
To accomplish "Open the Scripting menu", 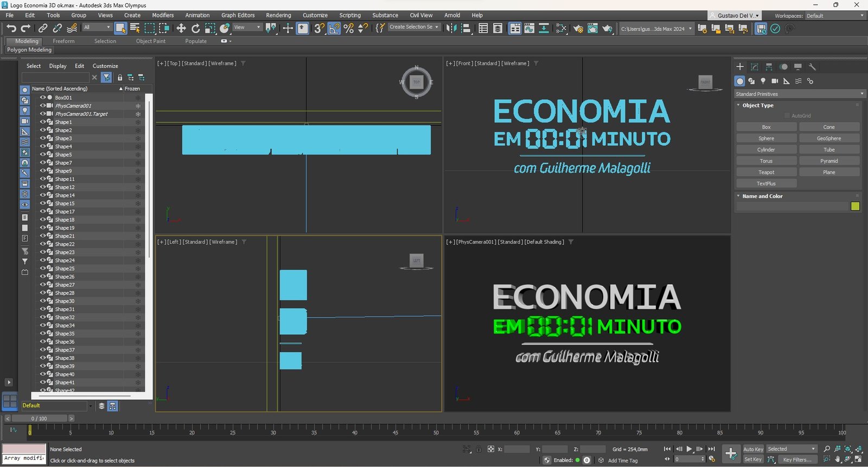I will pyautogui.click(x=350, y=15).
